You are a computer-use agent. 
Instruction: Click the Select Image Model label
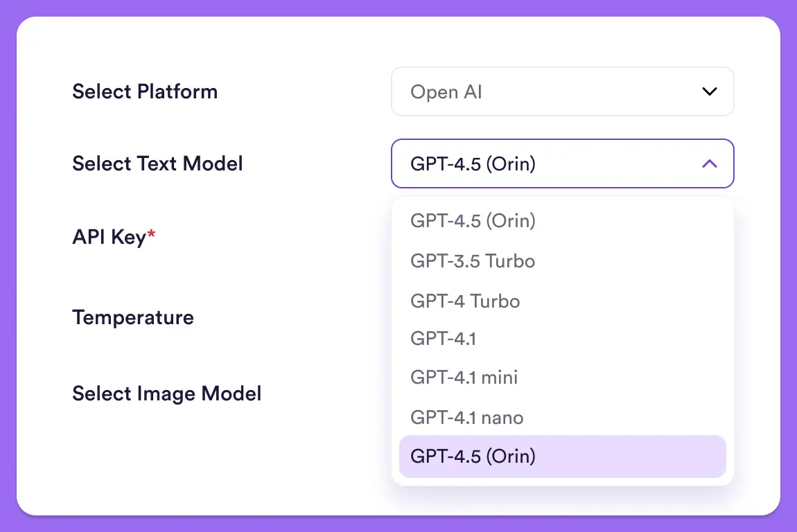tap(167, 393)
